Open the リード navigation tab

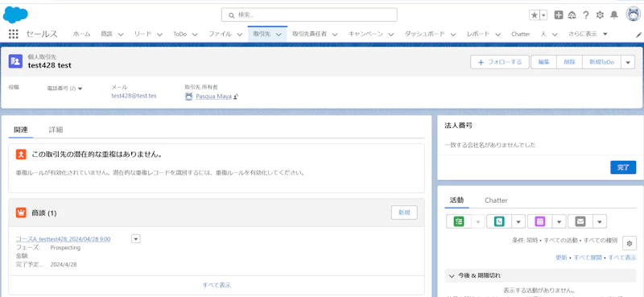click(x=143, y=34)
